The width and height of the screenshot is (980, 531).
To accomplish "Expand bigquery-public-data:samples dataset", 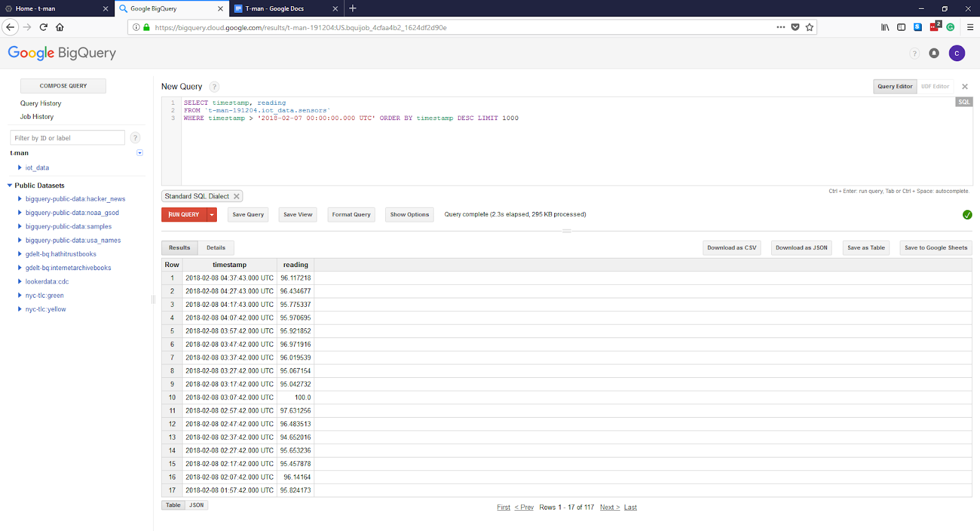I will point(20,227).
